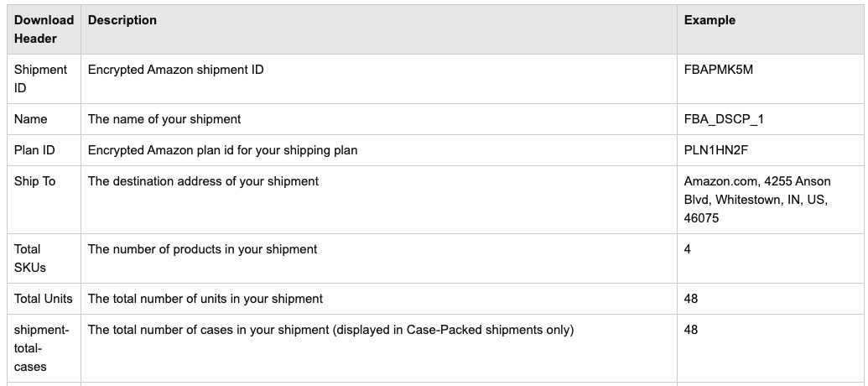The height and width of the screenshot is (386, 868).
Task: Click the "Example" column heading
Action: point(709,20)
